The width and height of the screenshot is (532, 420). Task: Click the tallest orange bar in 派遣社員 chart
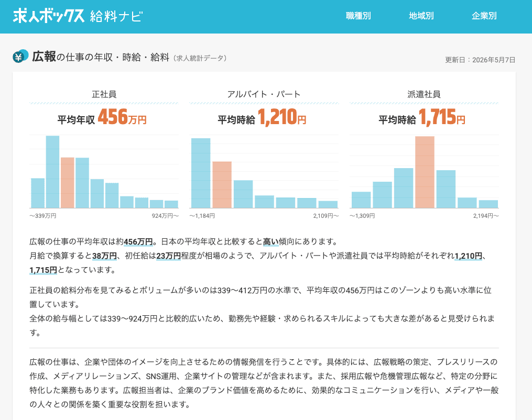click(x=425, y=172)
